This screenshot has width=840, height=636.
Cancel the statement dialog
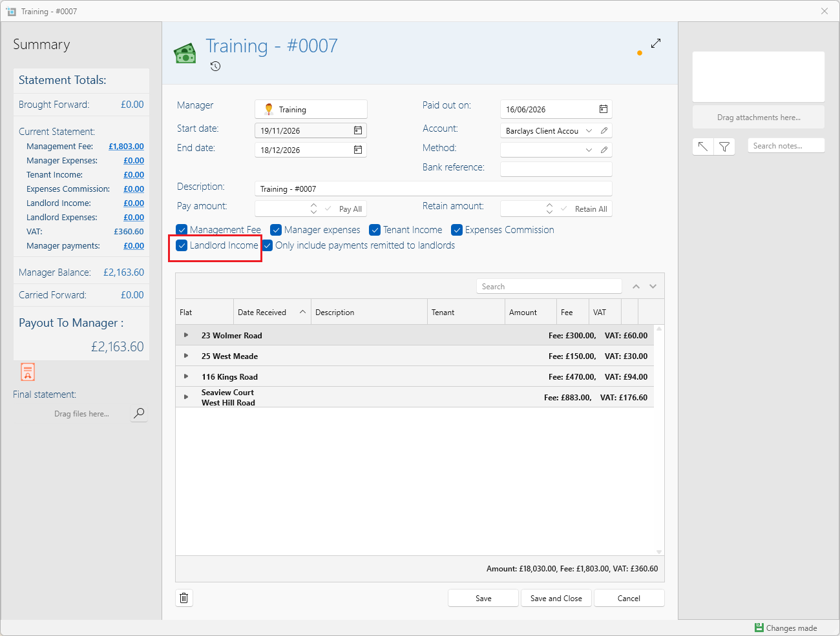(629, 598)
